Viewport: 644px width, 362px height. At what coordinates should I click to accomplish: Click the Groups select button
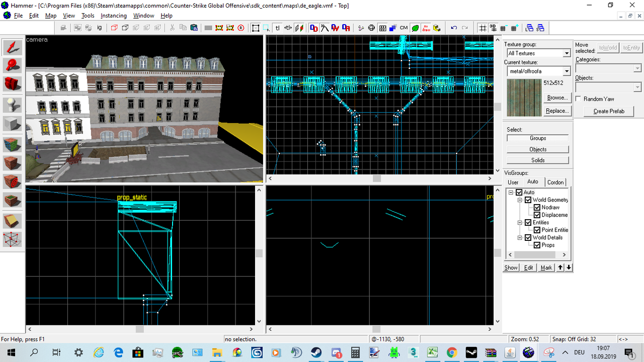click(538, 138)
